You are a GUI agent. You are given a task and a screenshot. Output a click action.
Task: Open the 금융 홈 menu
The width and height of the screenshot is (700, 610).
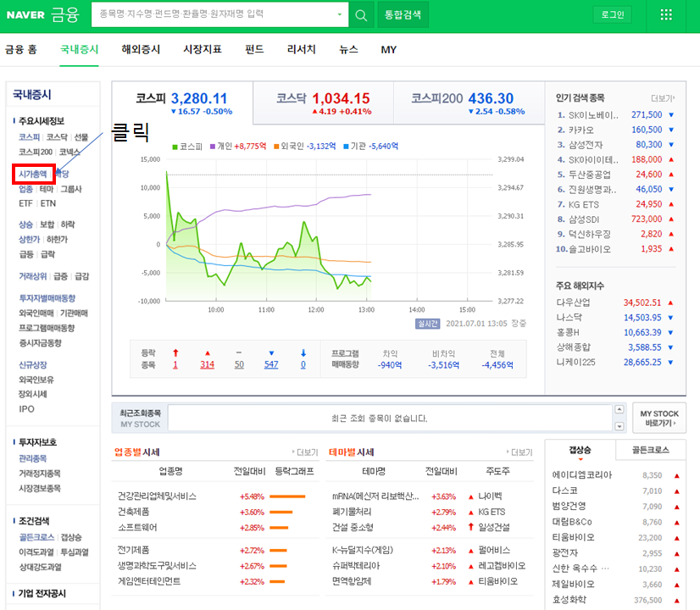pos(20,49)
